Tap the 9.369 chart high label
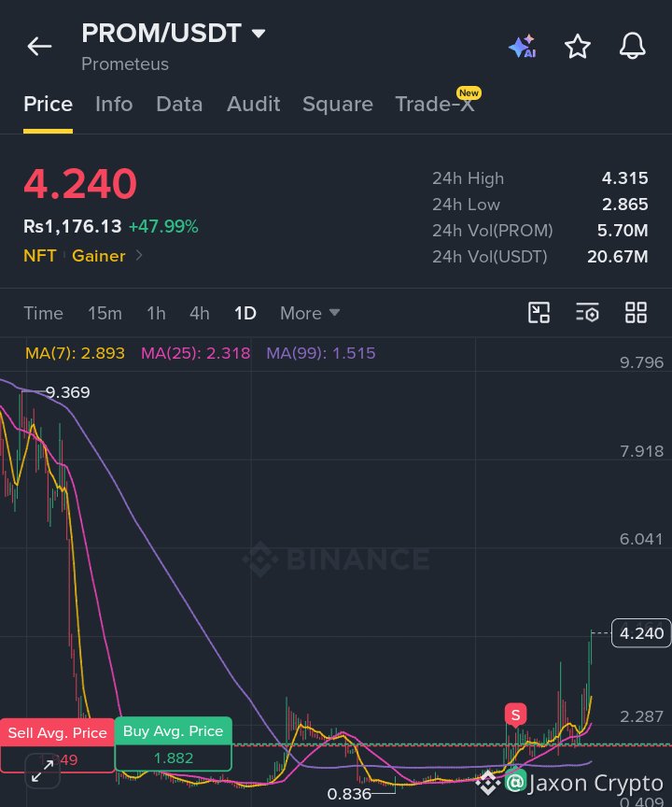 pyautogui.click(x=68, y=392)
